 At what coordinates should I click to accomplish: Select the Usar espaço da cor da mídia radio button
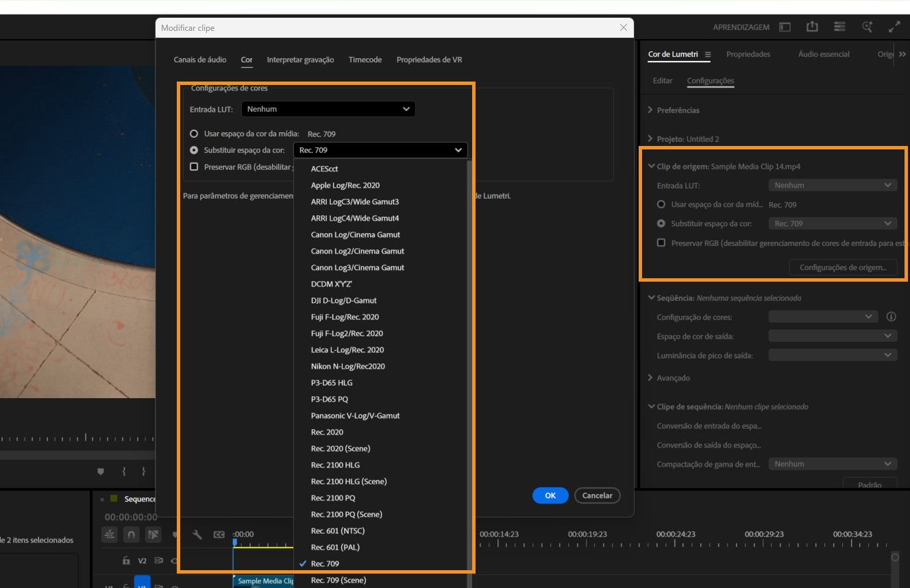coord(193,134)
